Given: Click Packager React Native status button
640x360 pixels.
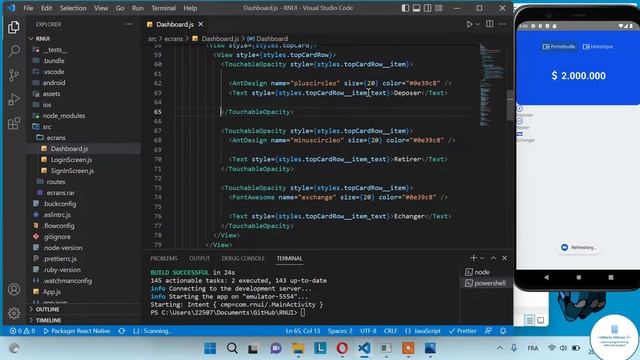Looking at the screenshot, I should coord(77,331).
